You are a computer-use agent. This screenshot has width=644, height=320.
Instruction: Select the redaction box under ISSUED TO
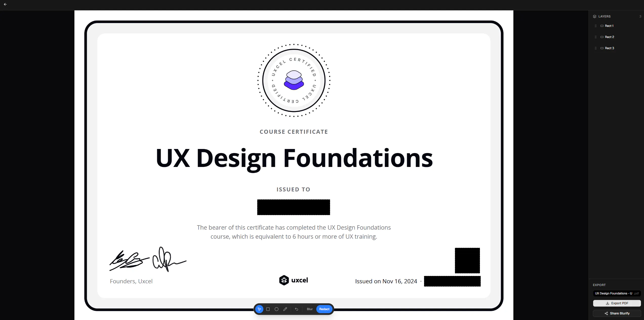pyautogui.click(x=294, y=207)
